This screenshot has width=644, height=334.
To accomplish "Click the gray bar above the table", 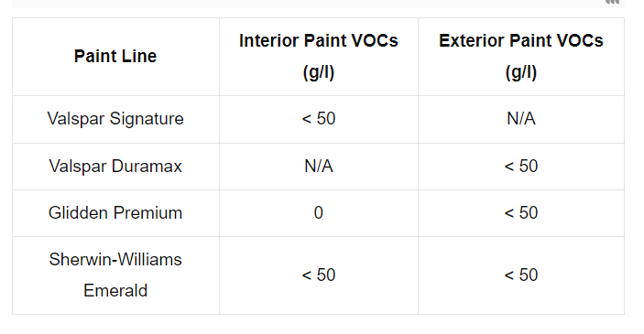I will tap(318, 4).
